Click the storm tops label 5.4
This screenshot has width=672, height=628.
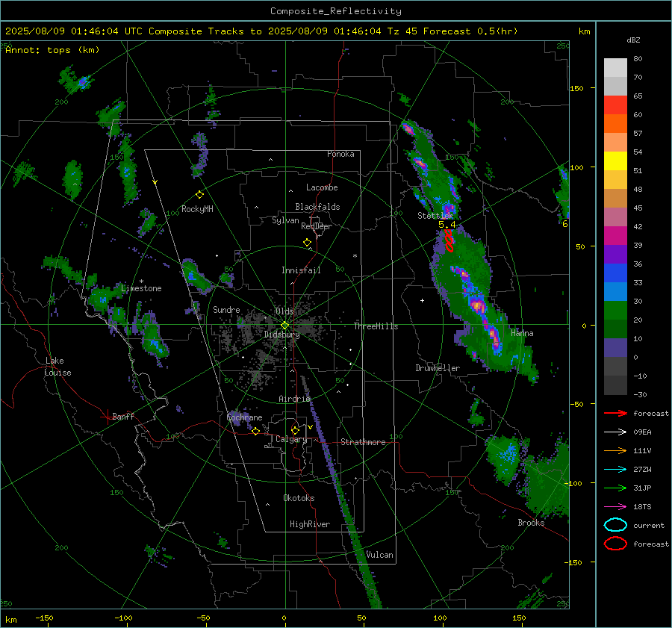(x=447, y=225)
